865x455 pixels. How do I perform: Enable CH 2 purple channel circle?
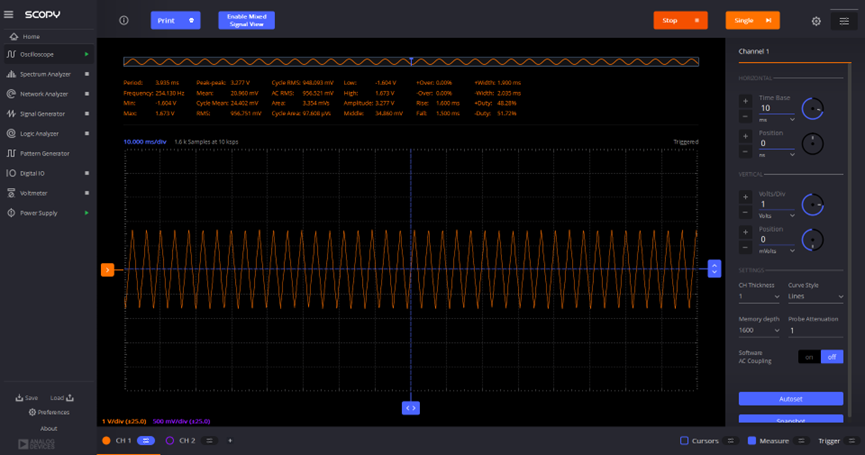click(170, 441)
